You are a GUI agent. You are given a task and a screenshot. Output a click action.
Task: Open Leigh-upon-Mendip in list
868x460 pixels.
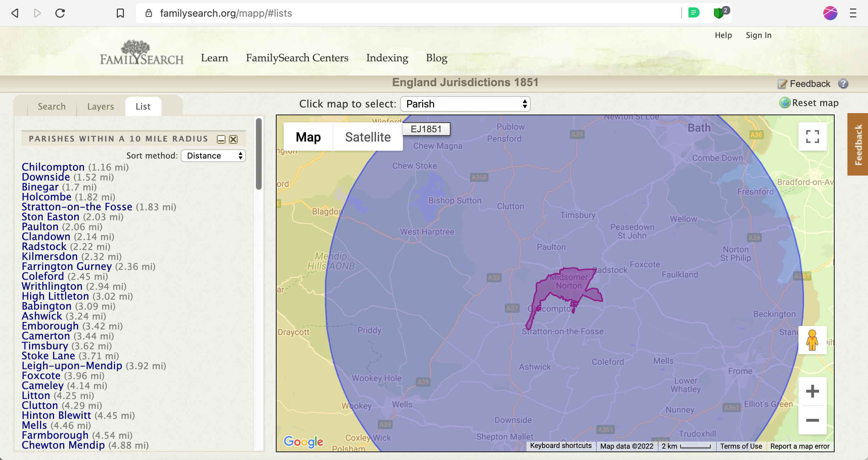[x=72, y=365]
